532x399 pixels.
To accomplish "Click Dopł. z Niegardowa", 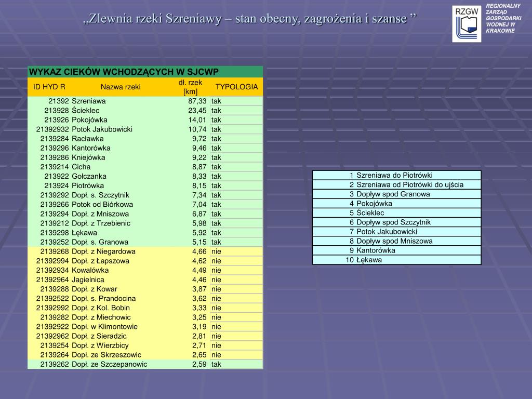I will (x=103, y=251).
